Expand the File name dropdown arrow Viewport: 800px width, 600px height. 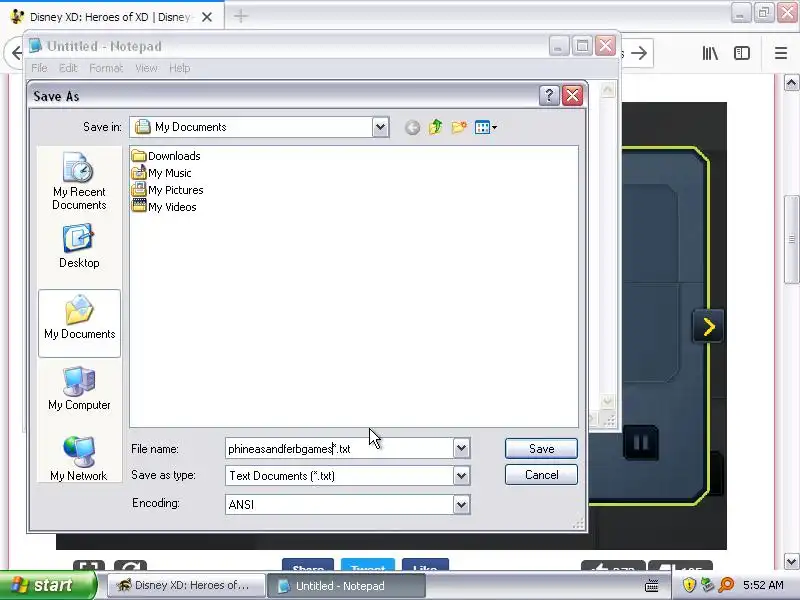tap(461, 448)
